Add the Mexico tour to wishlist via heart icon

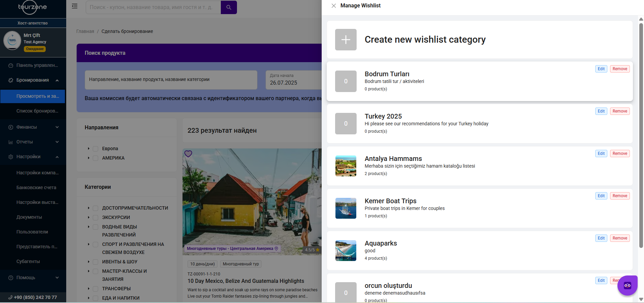click(x=188, y=154)
